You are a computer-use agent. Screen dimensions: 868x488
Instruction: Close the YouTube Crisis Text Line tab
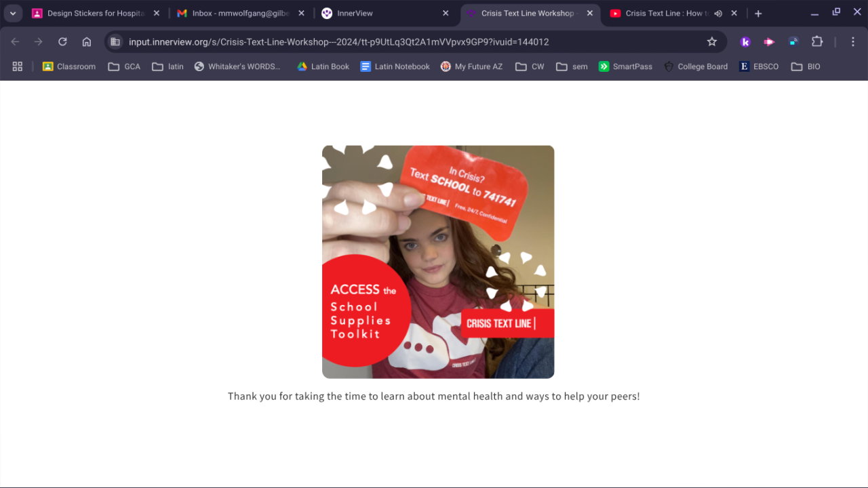pyautogui.click(x=734, y=14)
